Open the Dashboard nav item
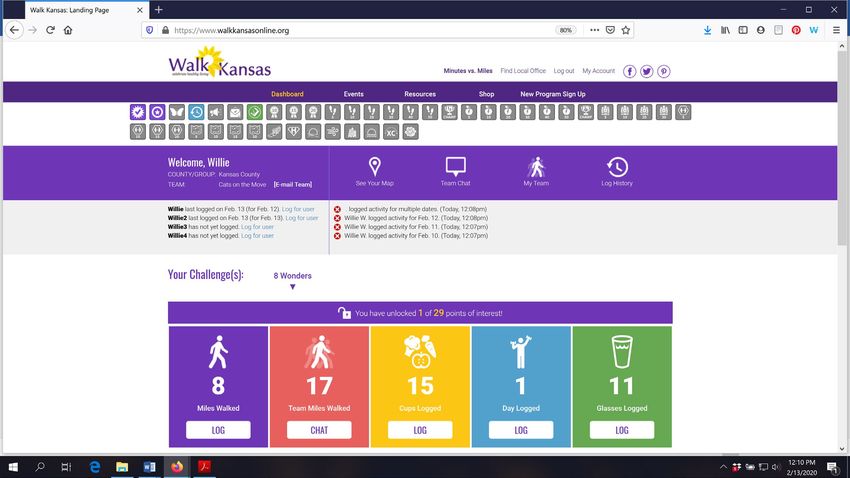This screenshot has height=478, width=850. point(287,94)
